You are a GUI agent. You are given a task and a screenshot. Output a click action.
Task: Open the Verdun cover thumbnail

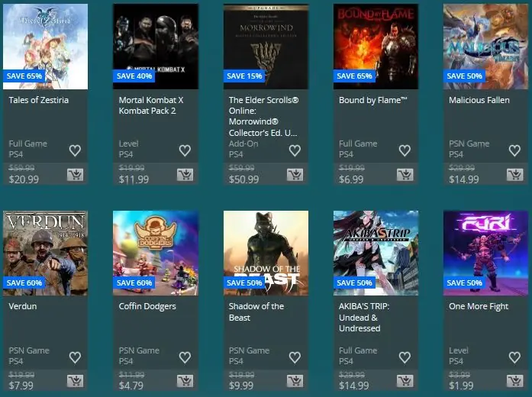(x=46, y=253)
